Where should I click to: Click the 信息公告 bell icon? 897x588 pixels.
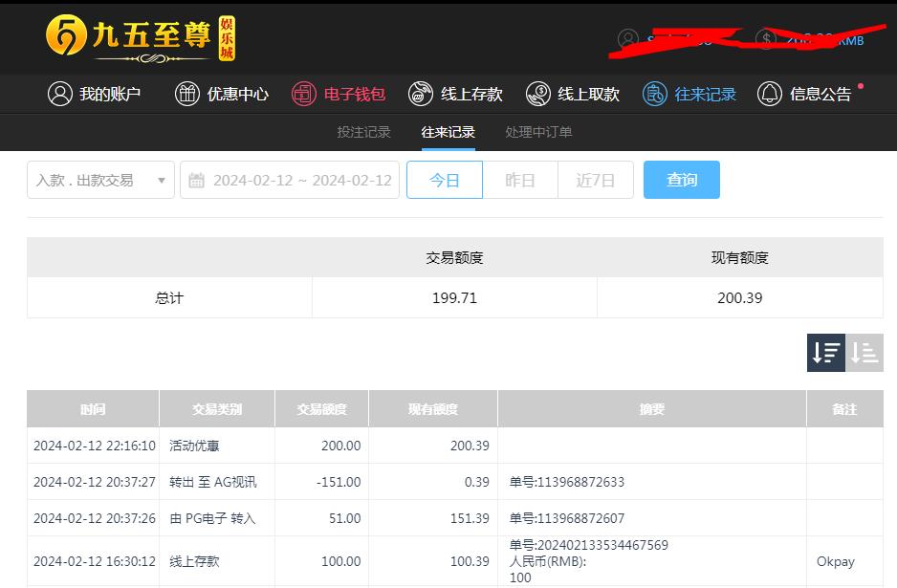point(770,94)
